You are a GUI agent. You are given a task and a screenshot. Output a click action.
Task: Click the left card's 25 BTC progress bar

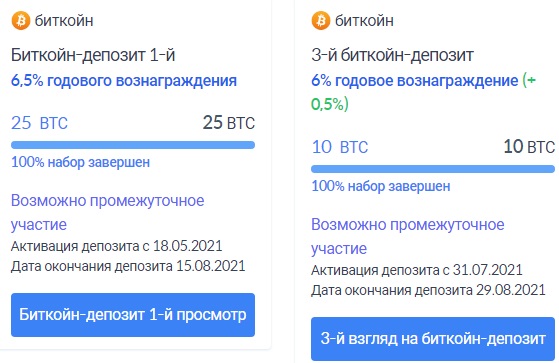133,145
